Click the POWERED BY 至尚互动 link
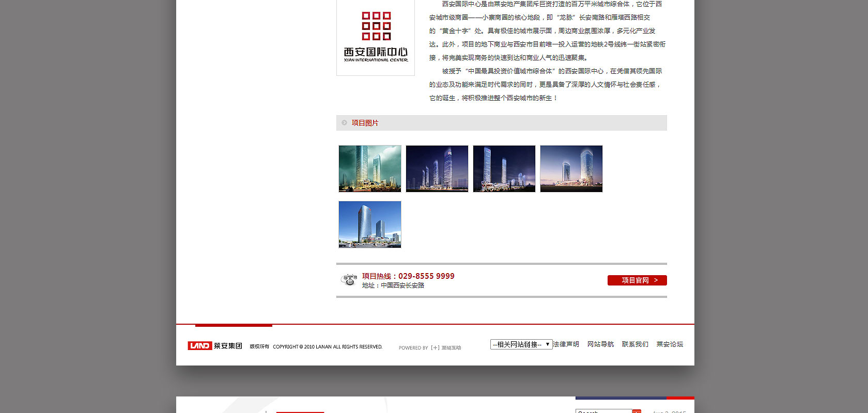868x413 pixels. click(430, 348)
